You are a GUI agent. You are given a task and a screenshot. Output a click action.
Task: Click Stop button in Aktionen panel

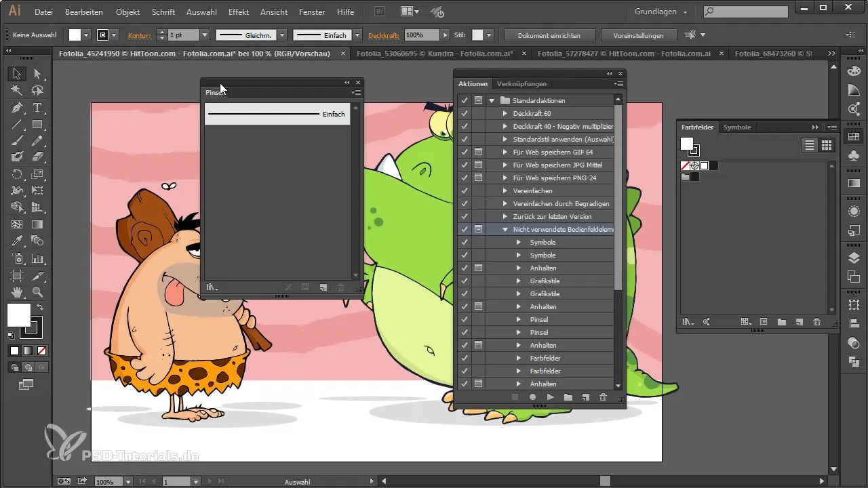[x=515, y=397]
